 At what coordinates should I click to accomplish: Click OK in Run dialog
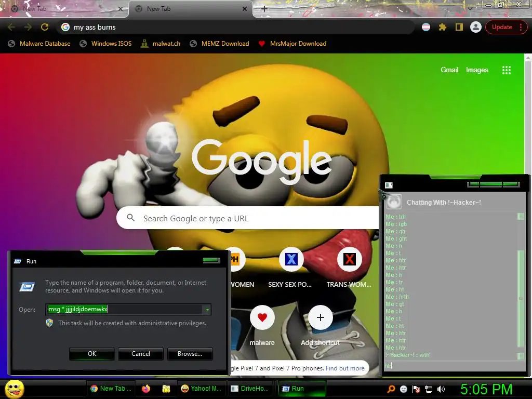(x=92, y=354)
